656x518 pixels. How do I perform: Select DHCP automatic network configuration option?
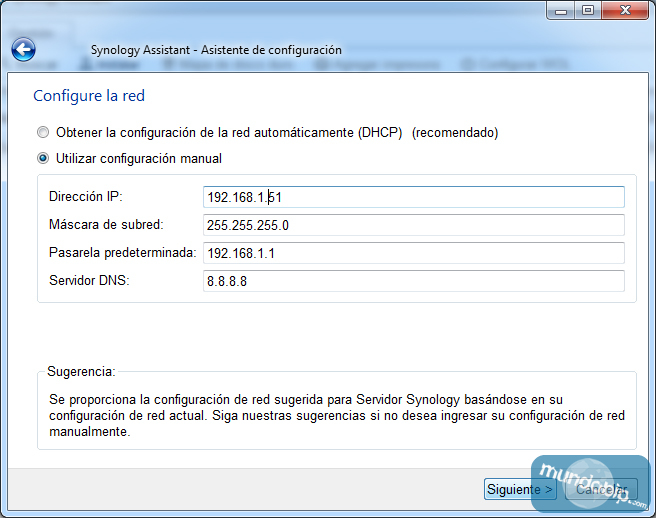coord(43,133)
